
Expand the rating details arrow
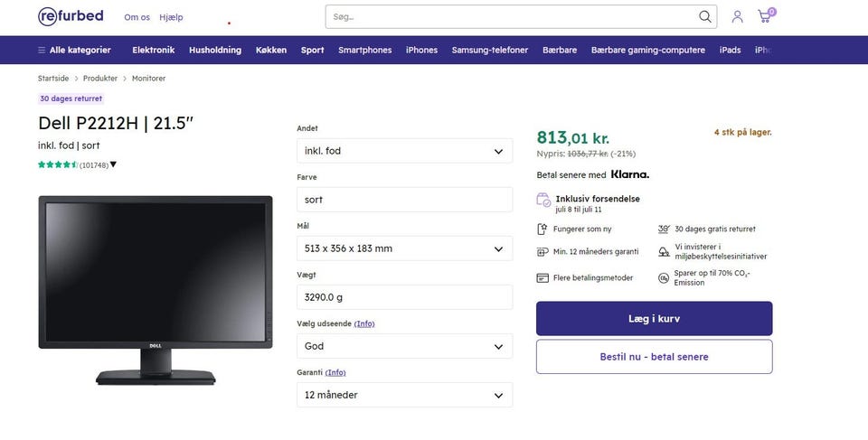coord(113,164)
